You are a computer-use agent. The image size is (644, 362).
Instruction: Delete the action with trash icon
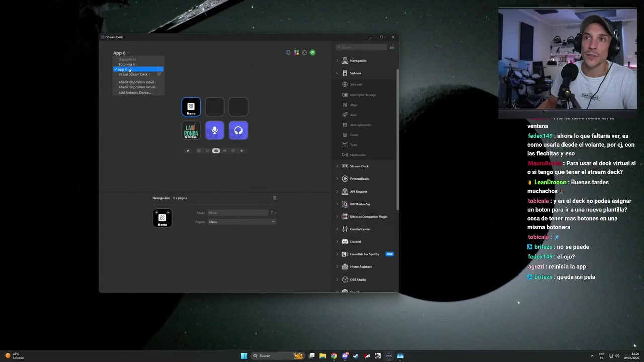coord(274,198)
